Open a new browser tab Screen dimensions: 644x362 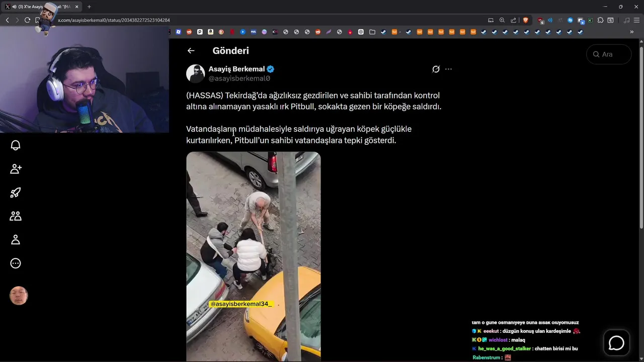[89, 7]
